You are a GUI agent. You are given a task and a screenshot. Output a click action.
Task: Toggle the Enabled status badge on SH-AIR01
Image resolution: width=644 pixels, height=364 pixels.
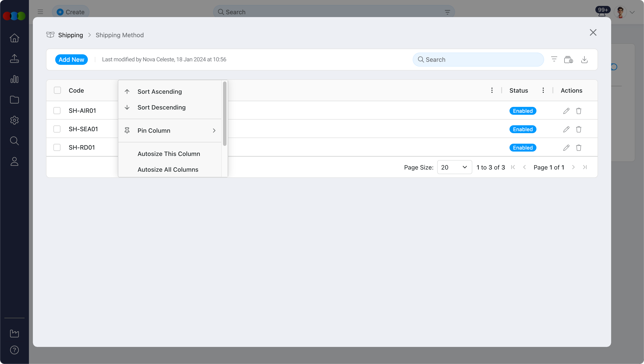[523, 111]
